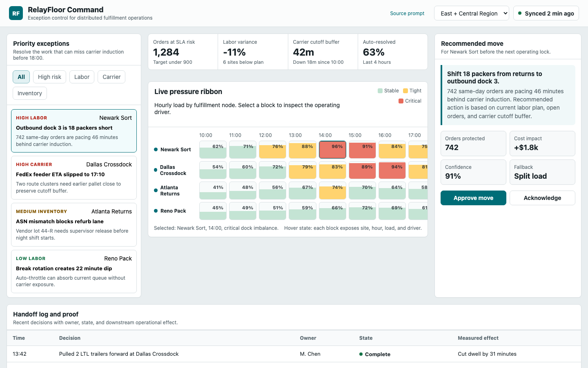Image resolution: width=588 pixels, height=368 pixels.
Task: Click the Critical legend color swatch
Action: pos(401,101)
